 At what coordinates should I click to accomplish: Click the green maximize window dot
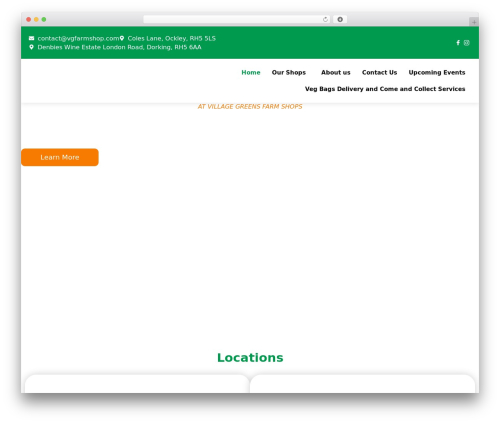44,19
